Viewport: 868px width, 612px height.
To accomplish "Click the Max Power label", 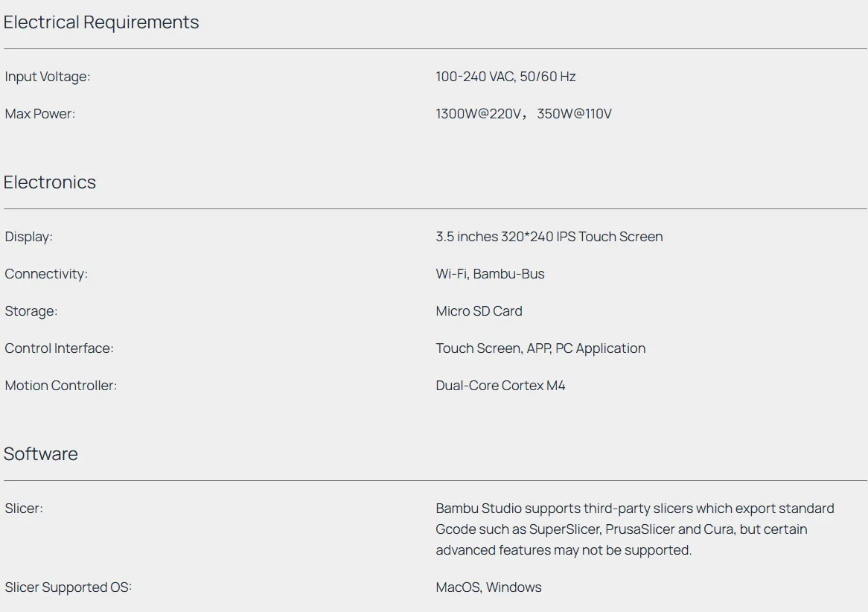I will [40, 114].
